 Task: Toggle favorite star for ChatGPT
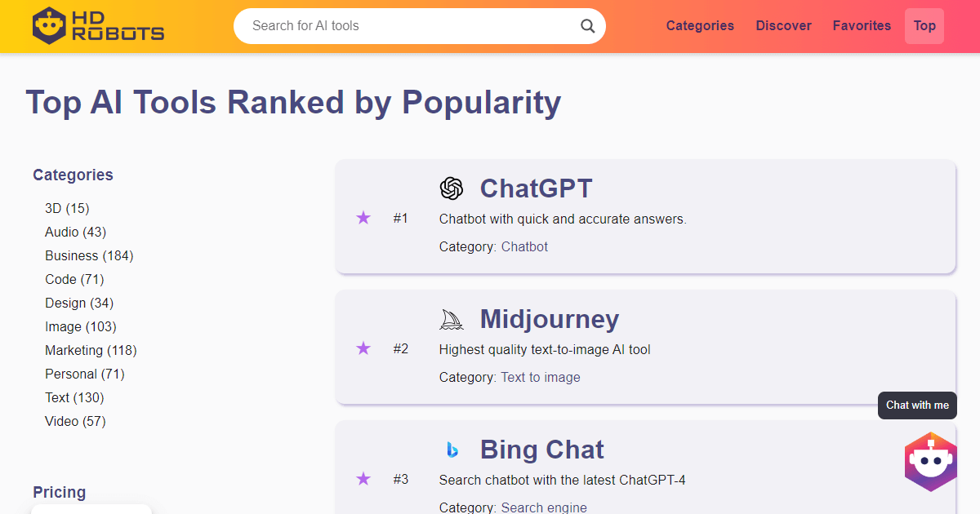363,218
